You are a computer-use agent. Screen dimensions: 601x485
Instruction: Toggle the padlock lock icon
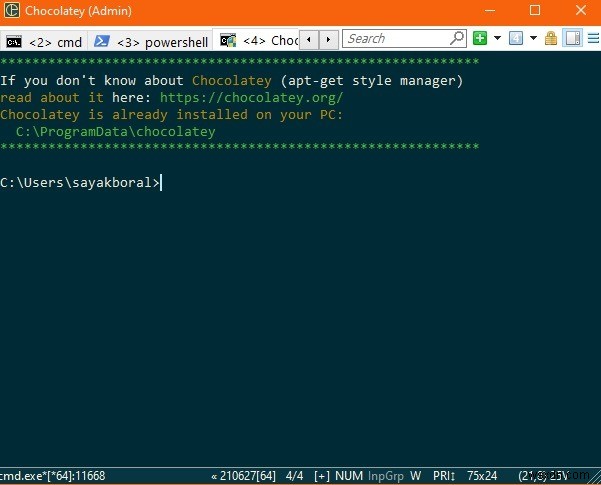551,38
